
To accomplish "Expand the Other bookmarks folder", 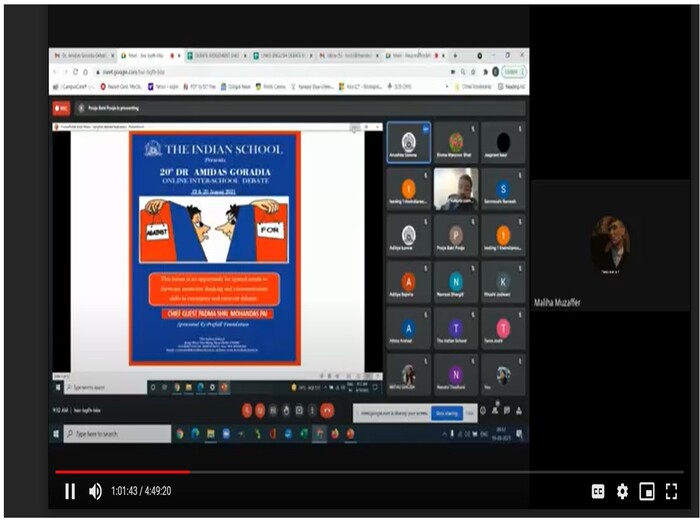I will coord(474,87).
